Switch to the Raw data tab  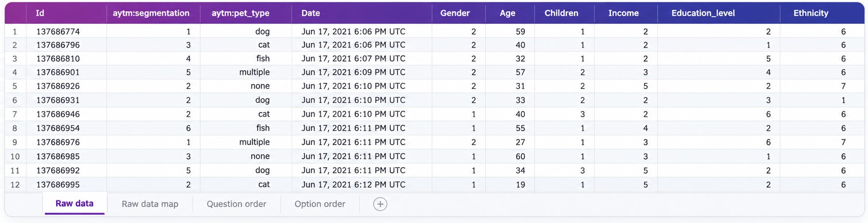75,204
